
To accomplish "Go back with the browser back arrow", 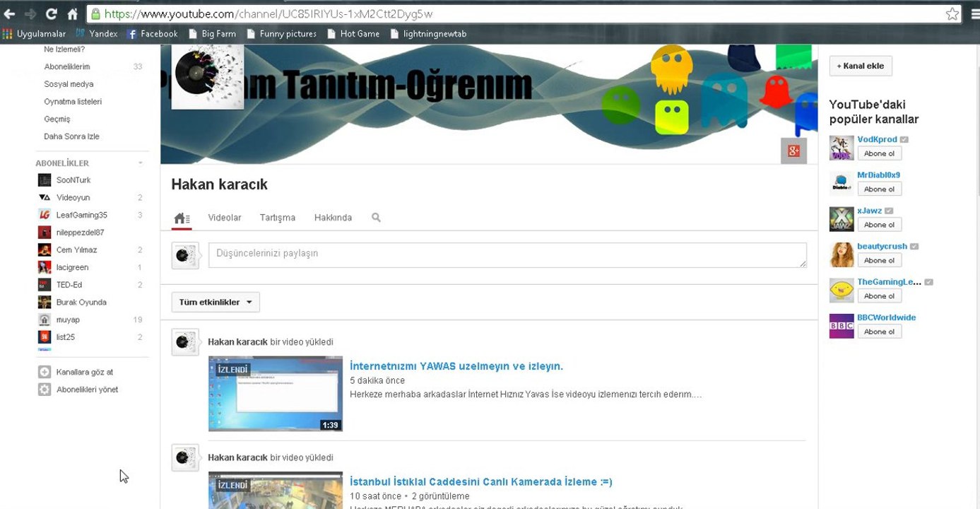I will pos(9,13).
